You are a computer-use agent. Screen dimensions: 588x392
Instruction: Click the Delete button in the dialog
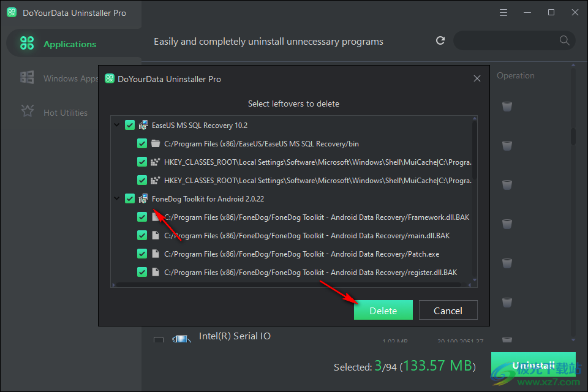point(383,310)
